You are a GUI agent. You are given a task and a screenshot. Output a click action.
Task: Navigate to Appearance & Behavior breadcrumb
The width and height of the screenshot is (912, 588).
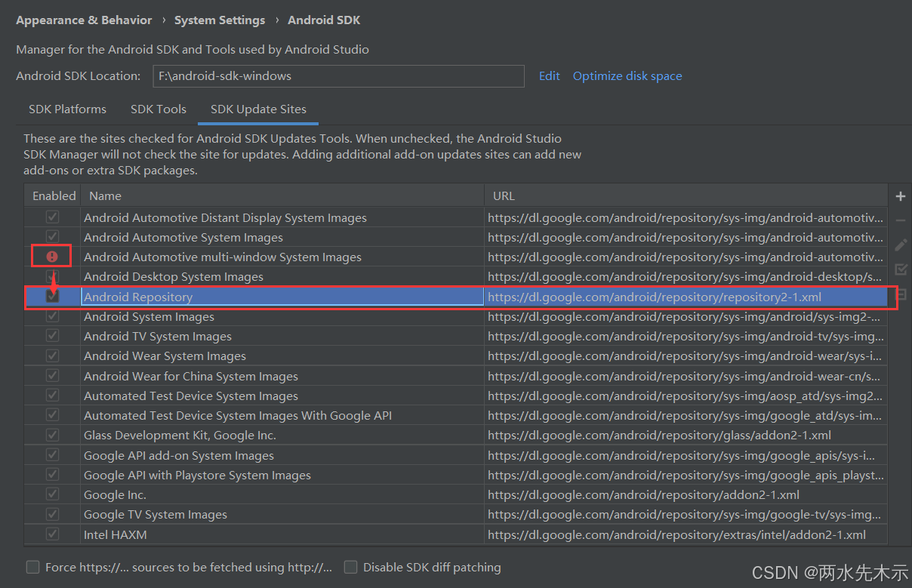click(x=83, y=20)
